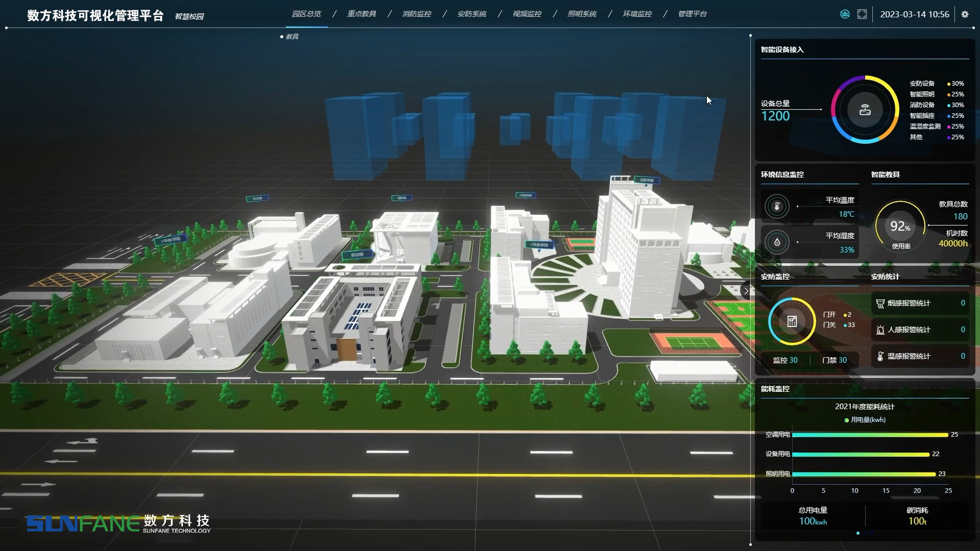Switch to the 消防监控 tab
The width and height of the screenshot is (980, 551).
(x=416, y=14)
